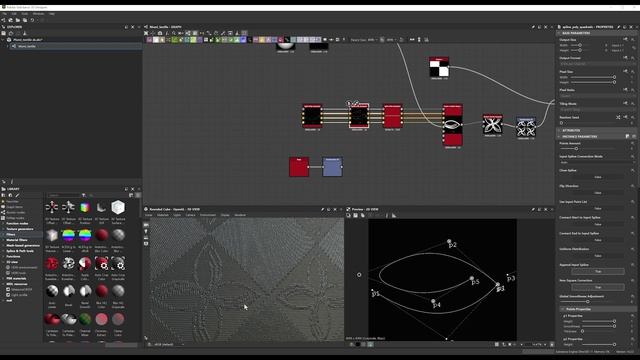This screenshot has width=640, height=360.
Task: Toggle the Flip Direction False button
Action: (x=598, y=193)
